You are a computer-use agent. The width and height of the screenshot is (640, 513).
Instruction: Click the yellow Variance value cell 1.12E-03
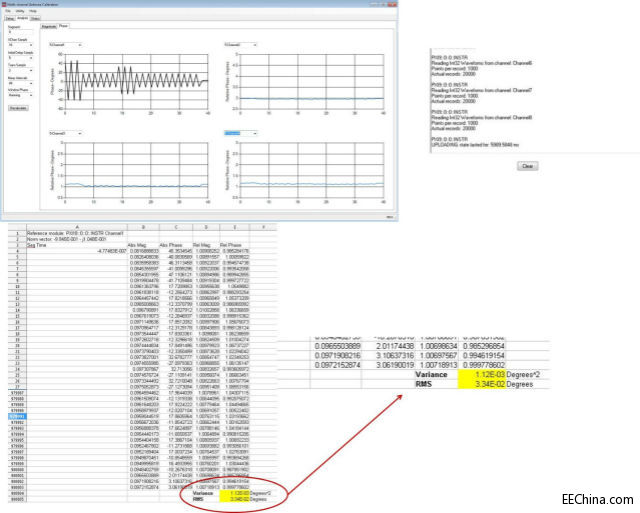tap(482, 375)
